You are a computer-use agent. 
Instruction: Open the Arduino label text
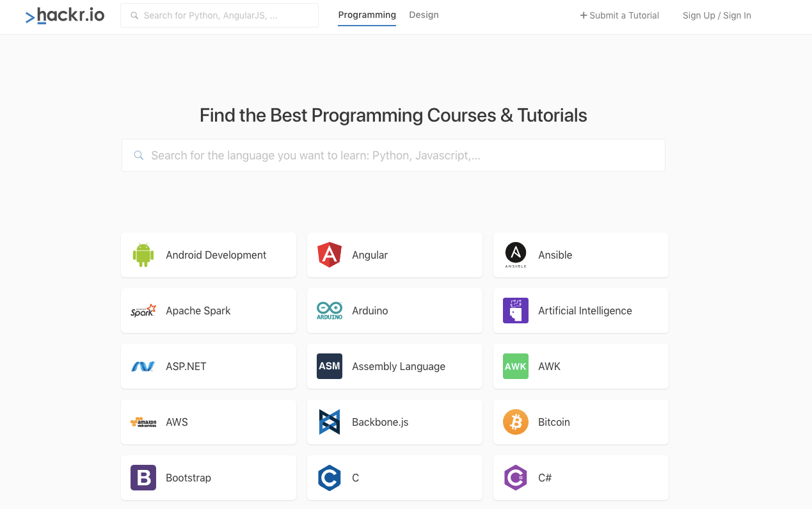(x=370, y=311)
